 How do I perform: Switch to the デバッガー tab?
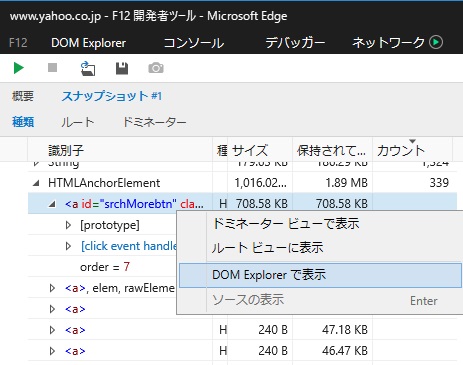click(295, 43)
